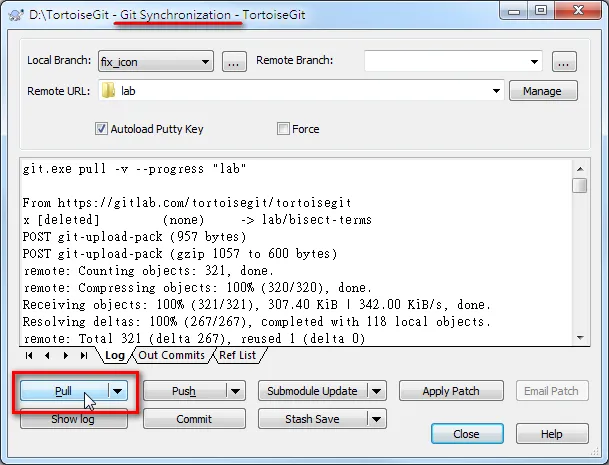Maximize the Git Synchronization window
This screenshot has width=609, height=465.
(541, 10)
